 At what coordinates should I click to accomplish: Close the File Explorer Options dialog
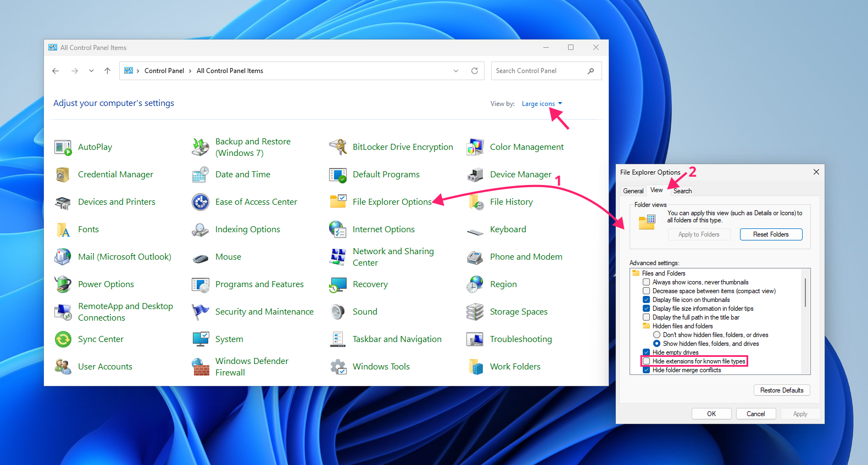tap(816, 172)
